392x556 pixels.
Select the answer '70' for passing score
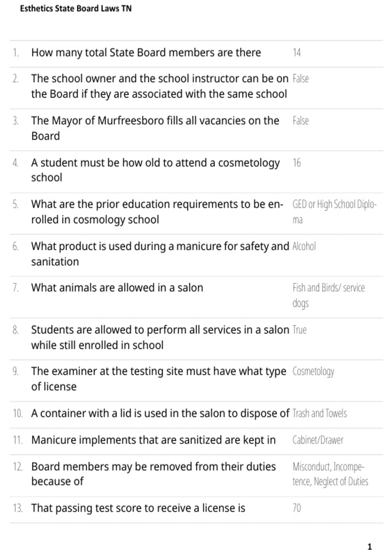tap(297, 508)
